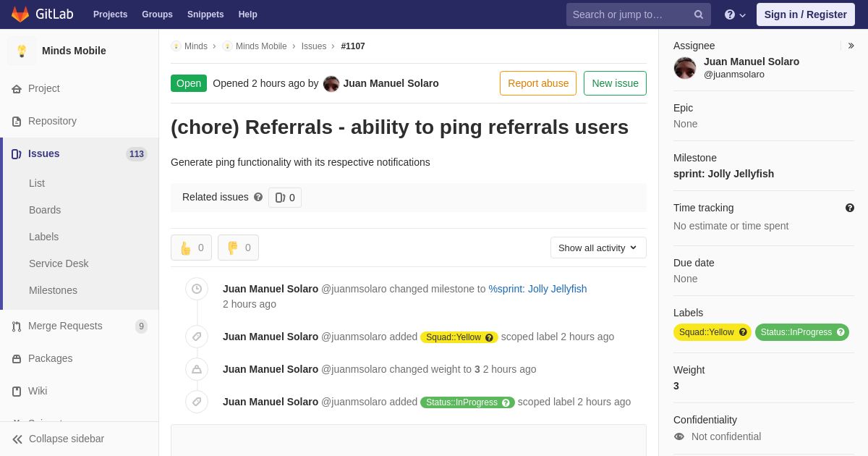Screen dimensions: 868x456
Task: Click the Merge Requests icon
Action: (x=17, y=326)
